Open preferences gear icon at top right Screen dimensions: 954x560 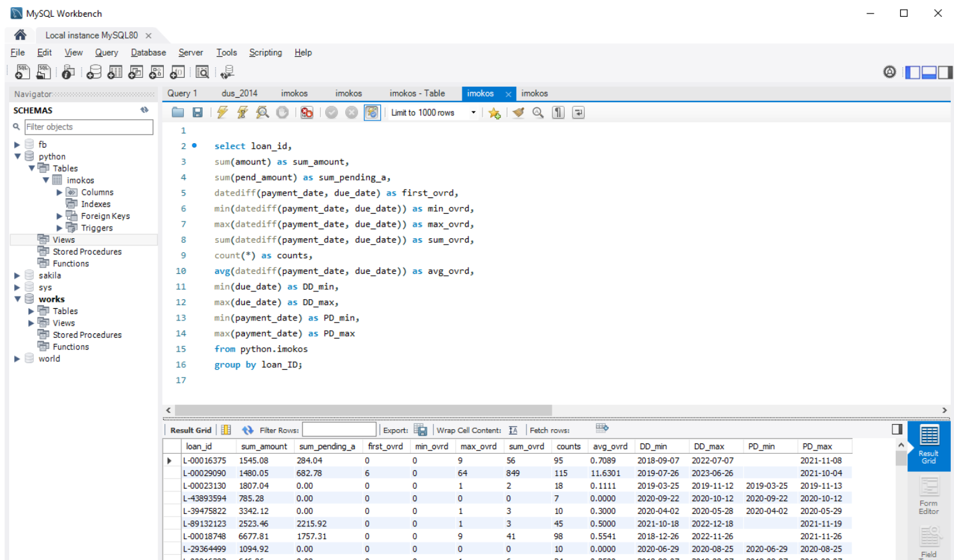tap(890, 72)
